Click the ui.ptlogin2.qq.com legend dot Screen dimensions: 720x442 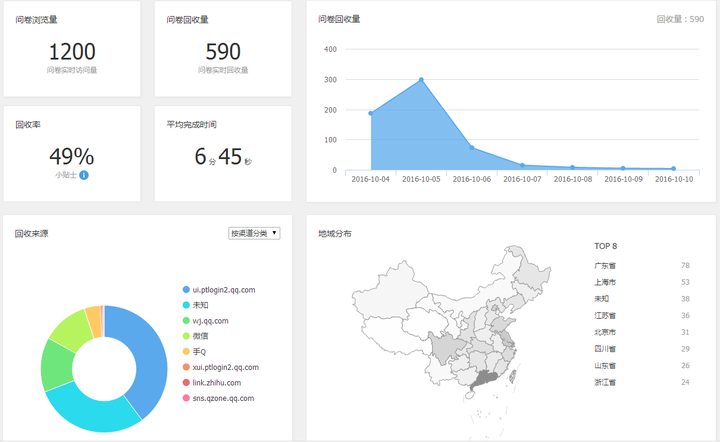point(186,290)
